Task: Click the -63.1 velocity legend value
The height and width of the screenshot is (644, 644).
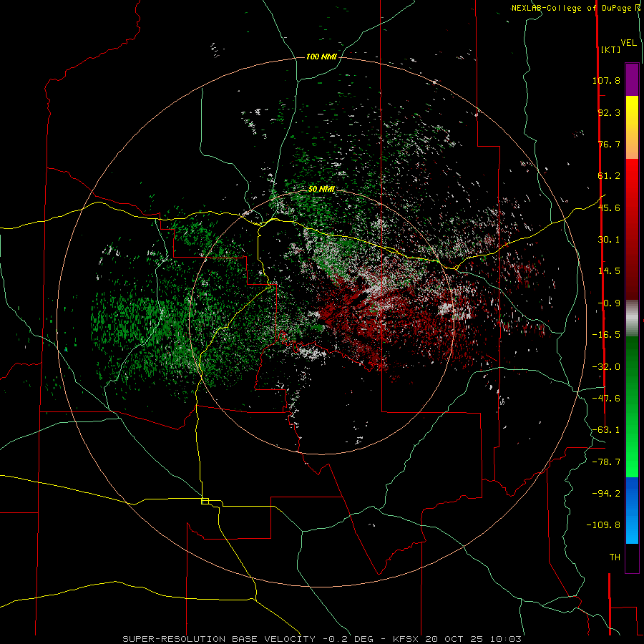Action: tap(606, 430)
